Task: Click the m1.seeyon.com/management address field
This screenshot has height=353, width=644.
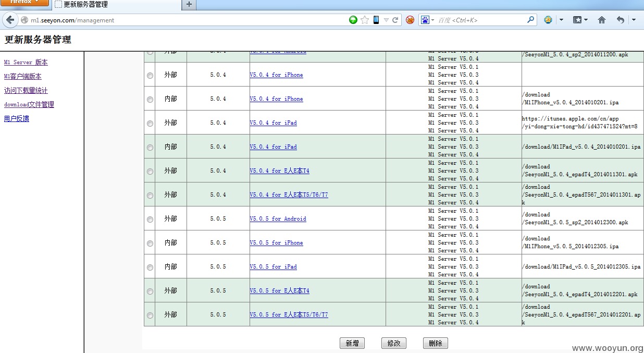Action: point(188,20)
